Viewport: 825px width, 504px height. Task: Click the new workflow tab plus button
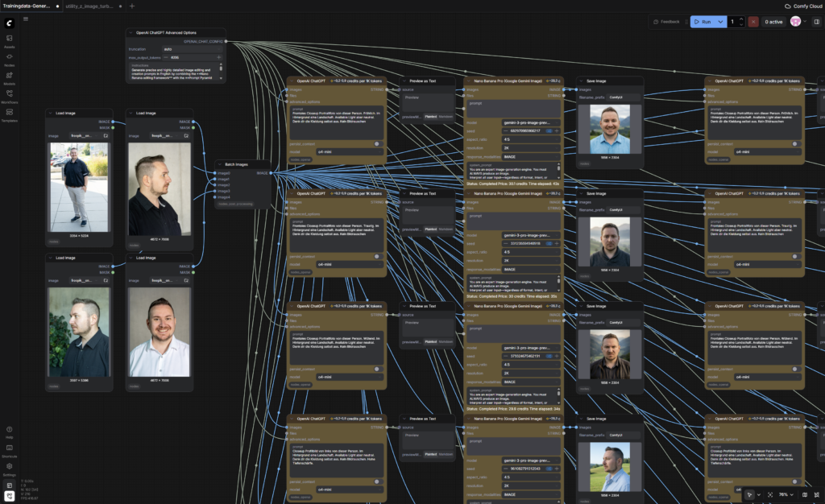132,6
